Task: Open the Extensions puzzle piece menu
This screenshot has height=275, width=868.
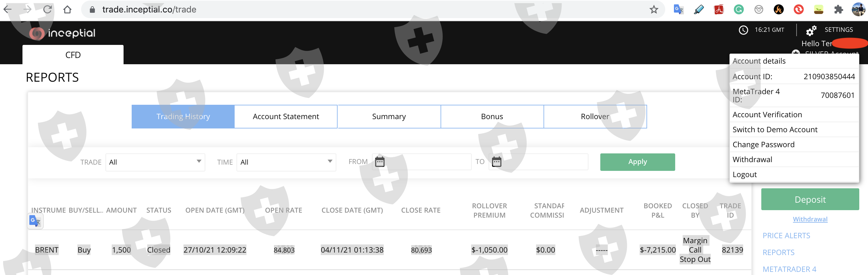Action: pos(838,9)
